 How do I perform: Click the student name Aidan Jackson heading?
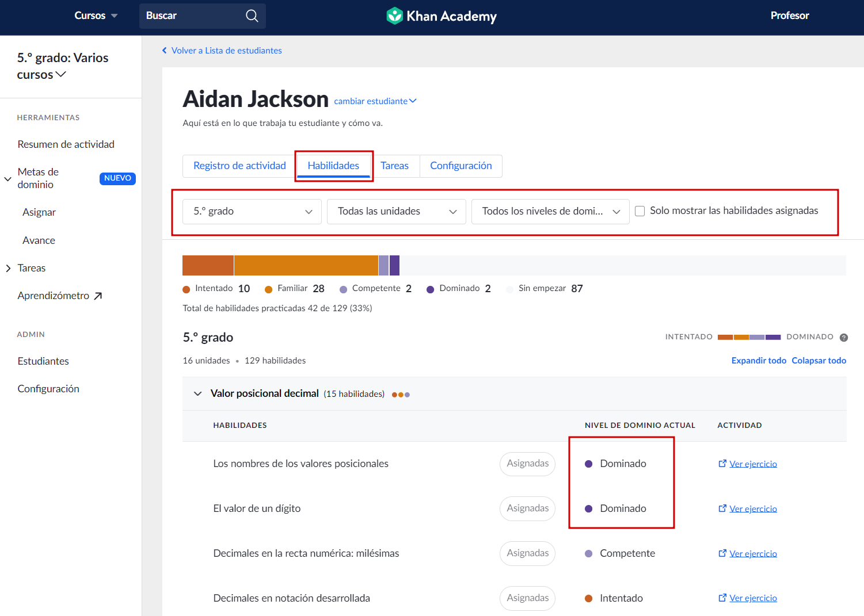click(256, 100)
